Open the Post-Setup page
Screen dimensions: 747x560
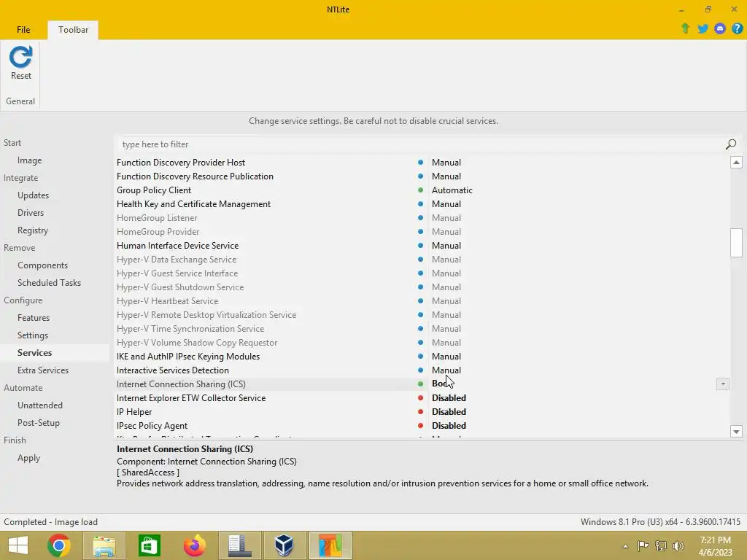[x=39, y=423]
